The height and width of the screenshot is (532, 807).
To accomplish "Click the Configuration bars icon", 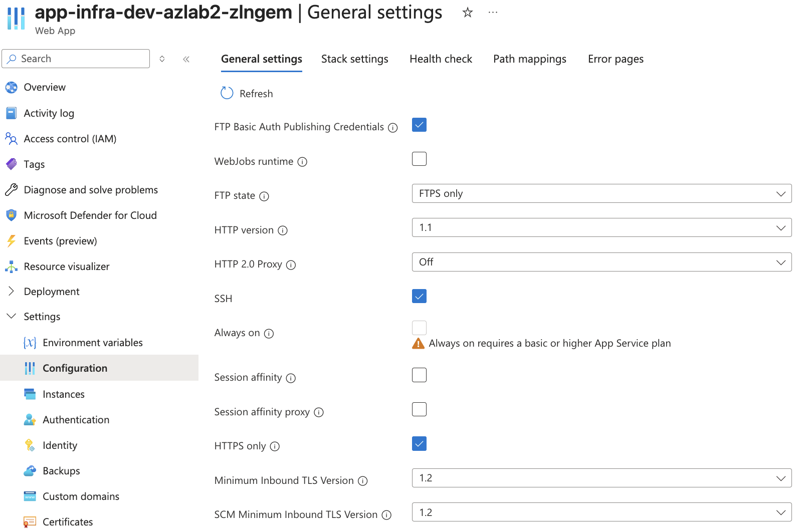I will [30, 368].
